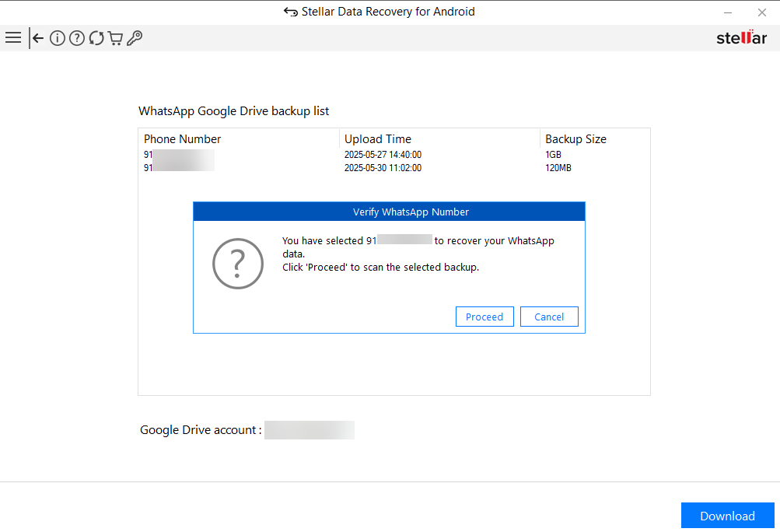Open the info (about) icon
This screenshot has width=780, height=532.
[57, 38]
